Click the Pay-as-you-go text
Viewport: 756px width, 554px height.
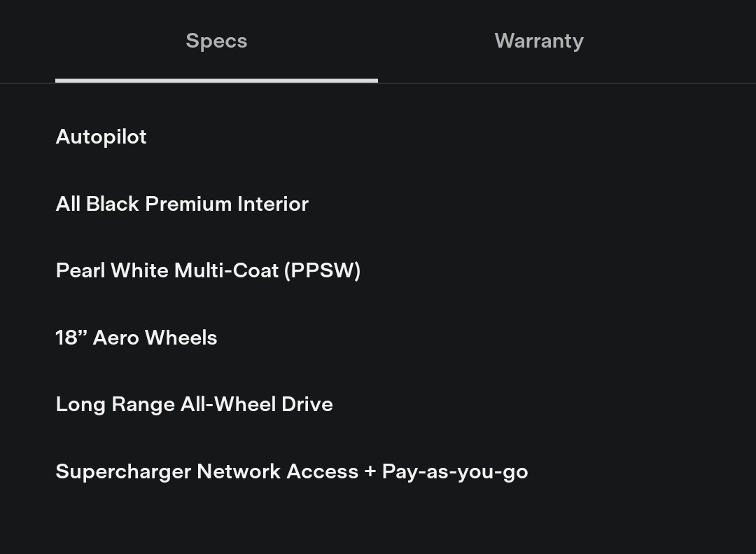click(x=454, y=471)
